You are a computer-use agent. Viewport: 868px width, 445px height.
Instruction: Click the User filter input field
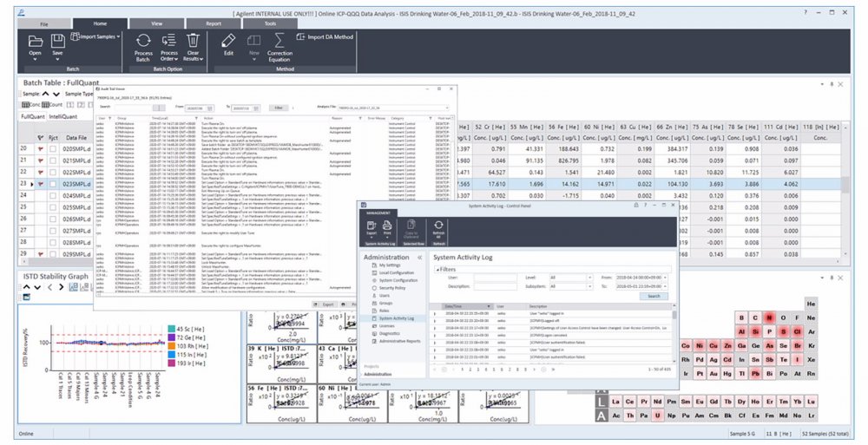tap(495, 278)
